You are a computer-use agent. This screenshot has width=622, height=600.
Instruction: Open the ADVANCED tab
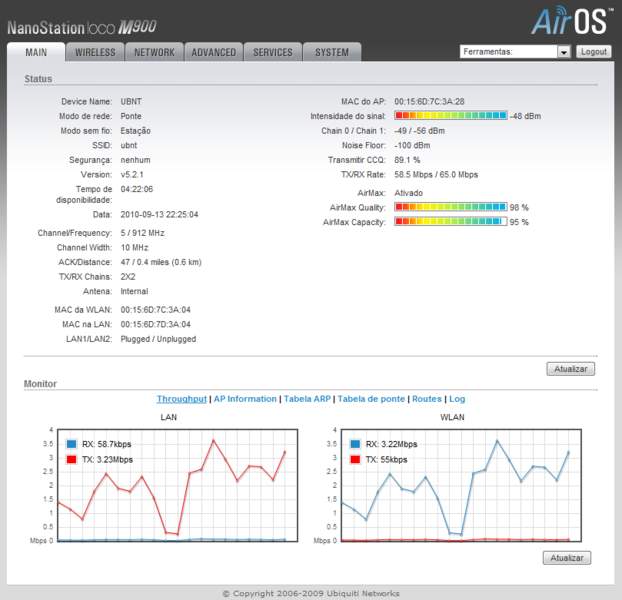(213, 52)
